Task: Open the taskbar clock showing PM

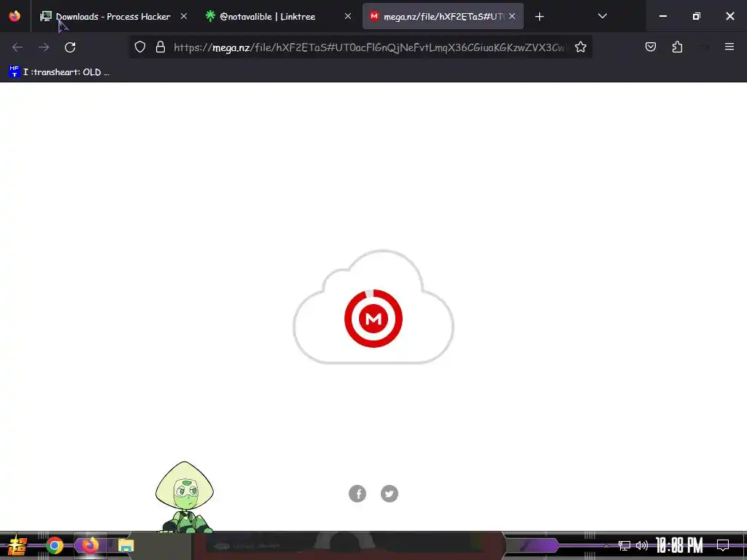Action: click(x=679, y=545)
